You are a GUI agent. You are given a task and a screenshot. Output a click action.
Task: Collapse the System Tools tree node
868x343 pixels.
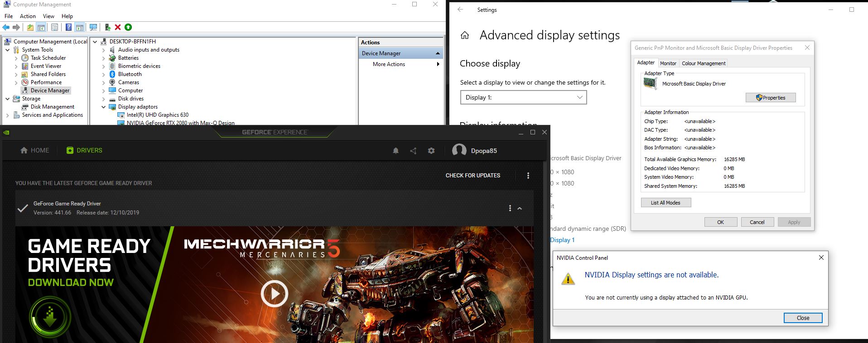[8, 50]
